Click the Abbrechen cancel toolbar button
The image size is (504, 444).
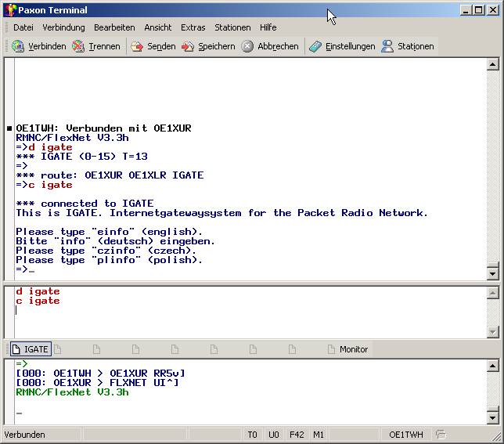click(x=270, y=47)
